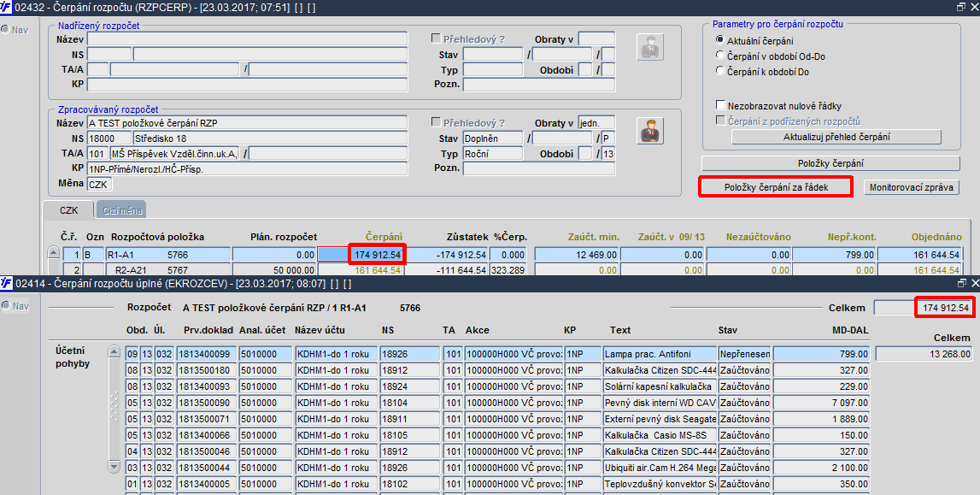
Task: Click KP field 1NP-Přímé/Nerozl./HČ-Přísp.
Action: (x=248, y=168)
